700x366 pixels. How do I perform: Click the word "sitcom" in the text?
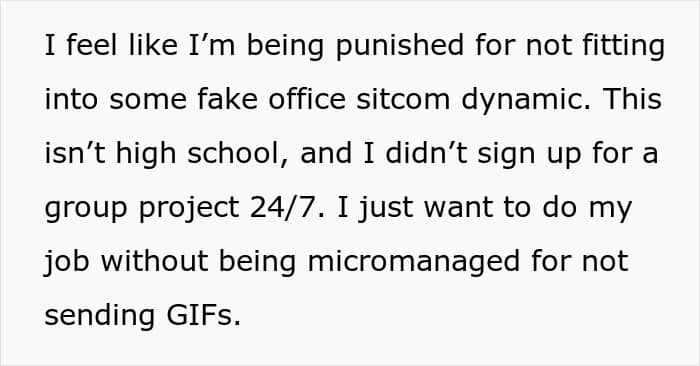click(403, 99)
